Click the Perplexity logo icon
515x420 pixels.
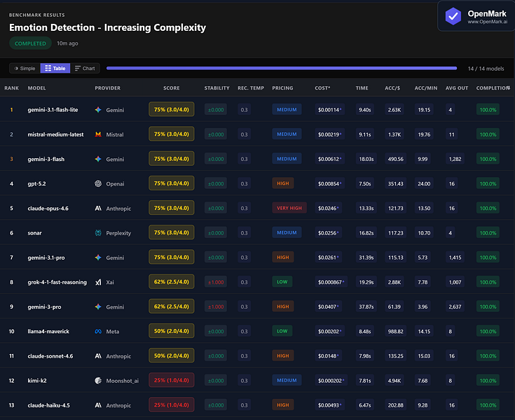click(98, 232)
